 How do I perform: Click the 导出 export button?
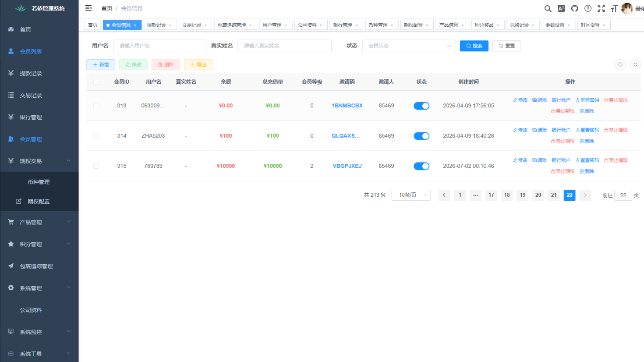[x=198, y=64]
